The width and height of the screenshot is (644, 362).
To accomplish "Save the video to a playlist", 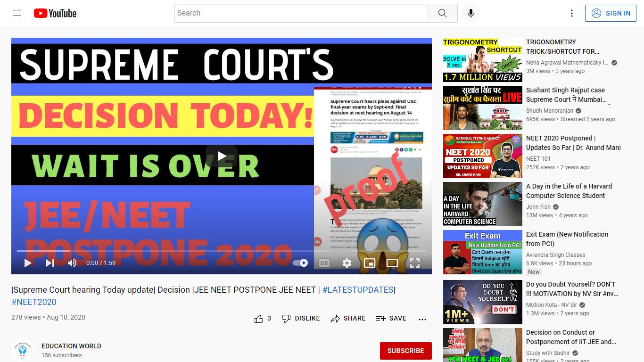I will point(391,319).
